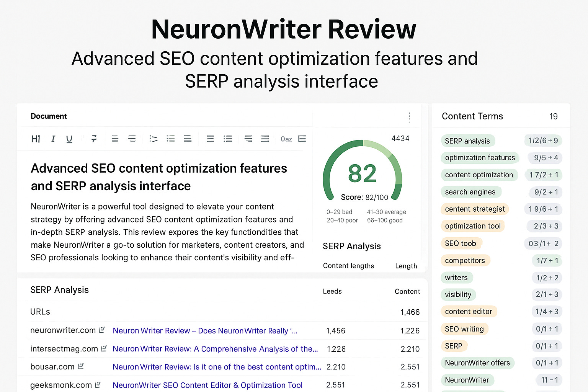Select the 'SERP analysis' content term
Viewport: 588px width, 392px height.
pyautogui.click(x=467, y=141)
